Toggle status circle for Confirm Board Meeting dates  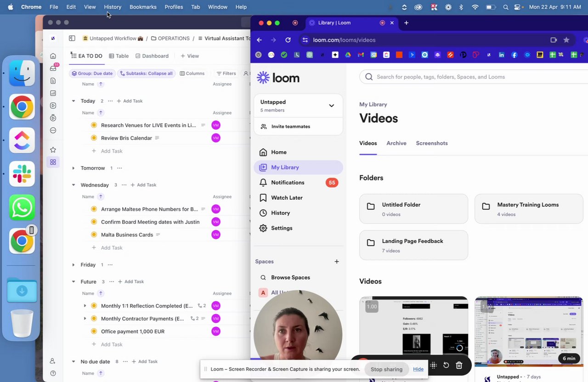94,222
